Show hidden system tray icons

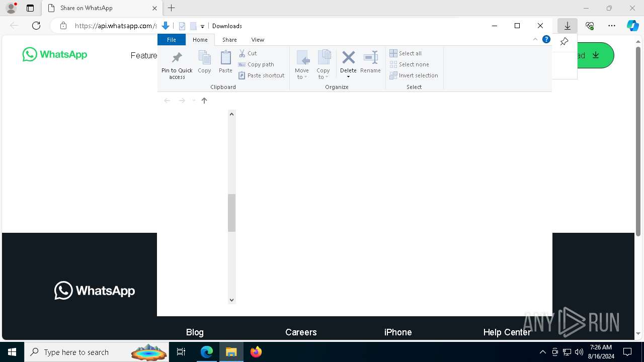click(x=542, y=352)
